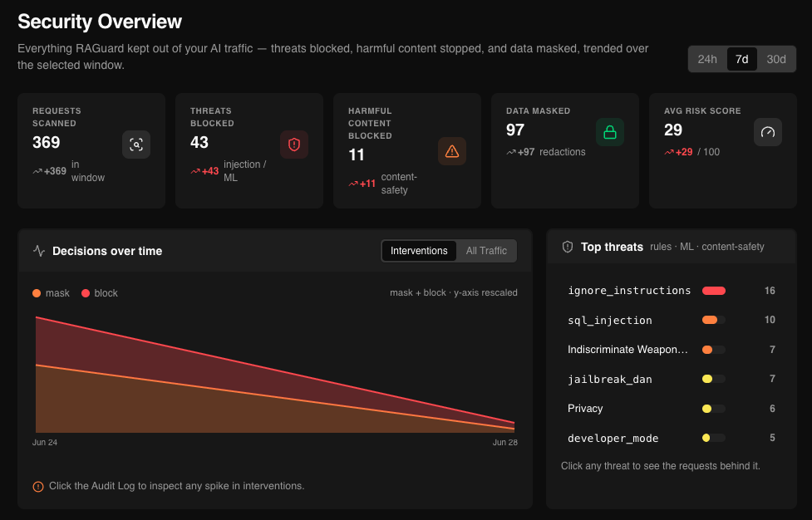This screenshot has width=812, height=520.
Task: Click the Data Masked value 97
Action: (x=515, y=130)
